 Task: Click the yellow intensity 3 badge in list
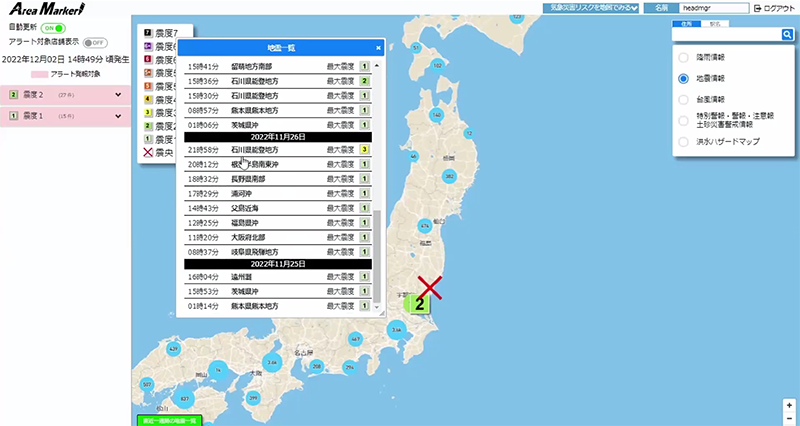point(366,149)
